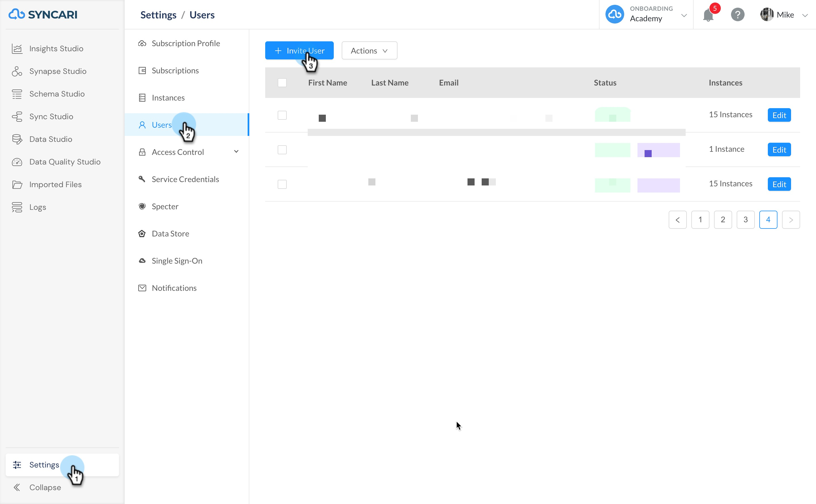Open Logs icon in sidebar
This screenshot has height=504, width=816.
[17, 207]
